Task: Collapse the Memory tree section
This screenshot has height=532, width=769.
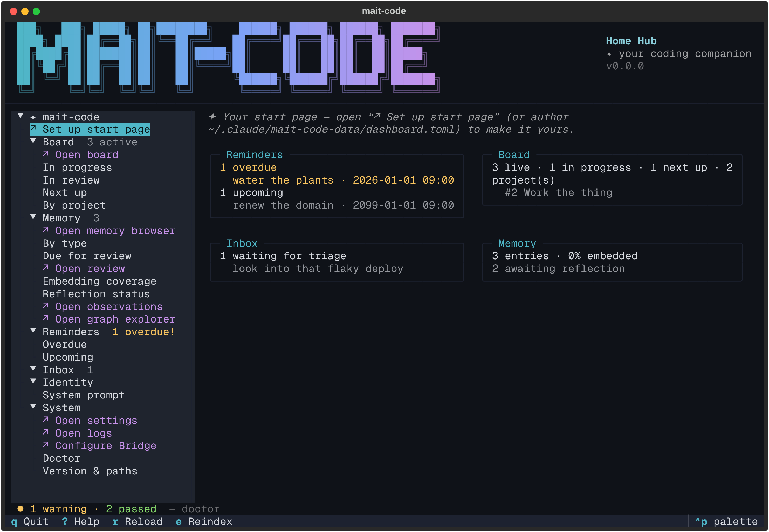Action: pos(33,217)
